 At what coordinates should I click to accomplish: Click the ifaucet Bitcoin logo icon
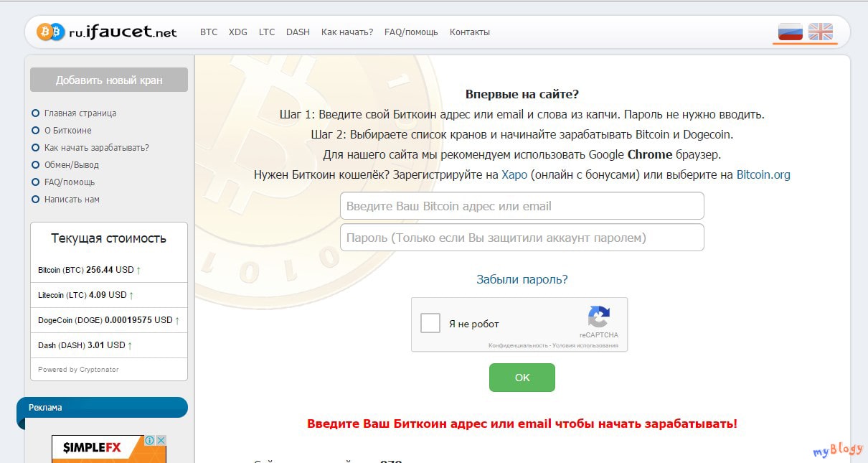51,32
